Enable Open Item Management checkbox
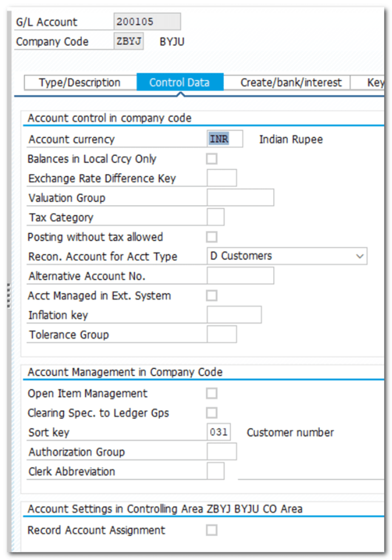 [211, 393]
